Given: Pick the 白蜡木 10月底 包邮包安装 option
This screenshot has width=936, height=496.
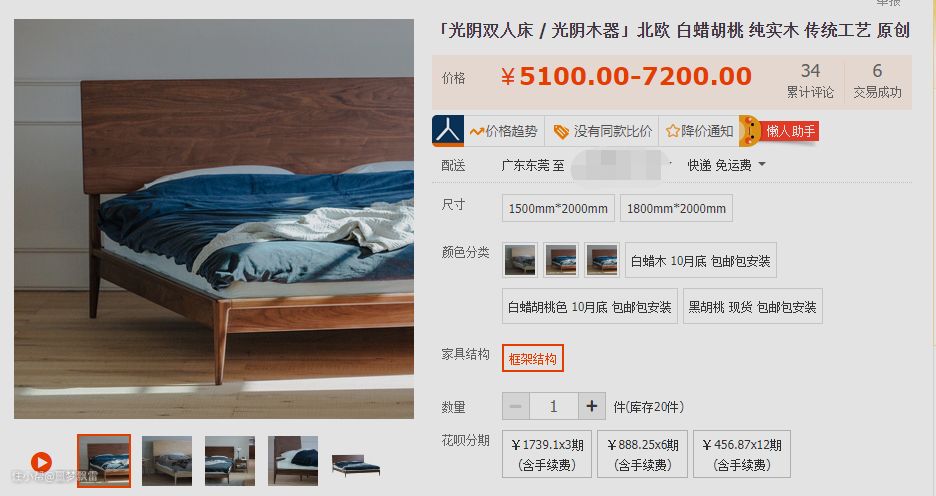Looking at the screenshot, I should (701, 260).
